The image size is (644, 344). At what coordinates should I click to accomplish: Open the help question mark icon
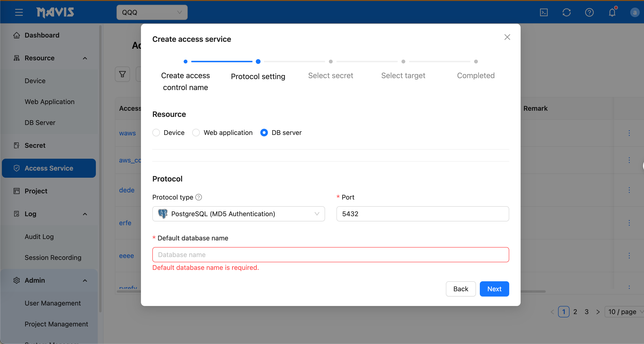589,12
